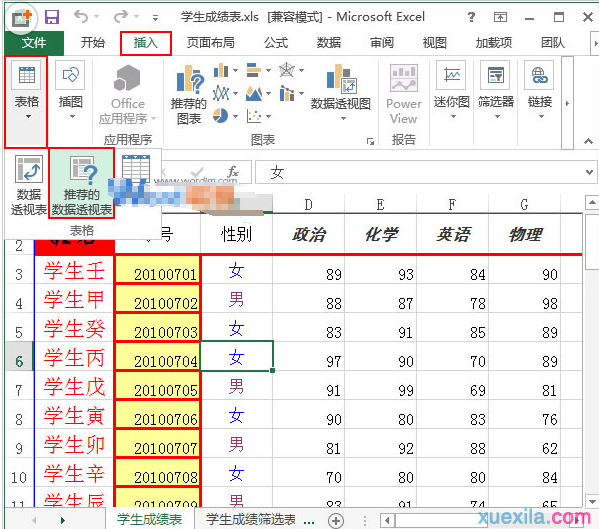Expand the formula bar chevron
This screenshot has height=529, width=599.
click(589, 172)
